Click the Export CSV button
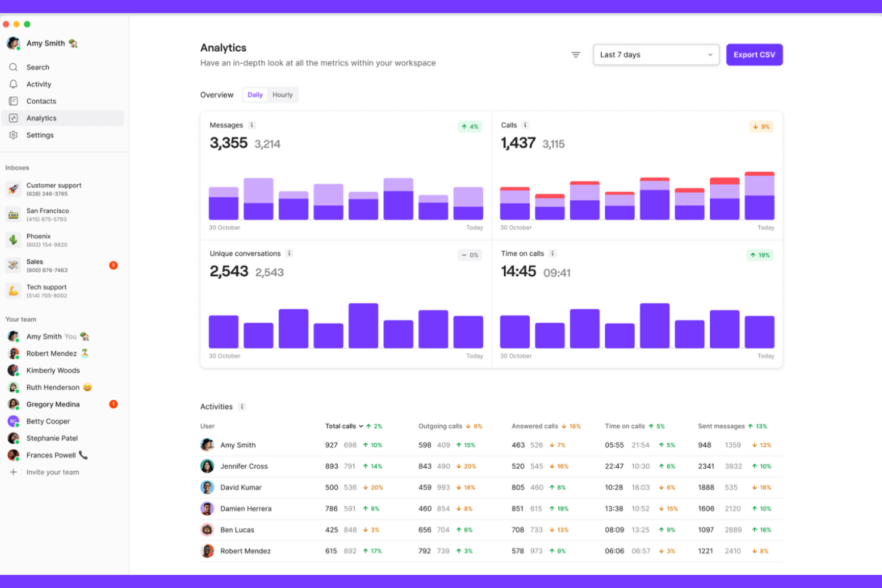 (x=754, y=54)
